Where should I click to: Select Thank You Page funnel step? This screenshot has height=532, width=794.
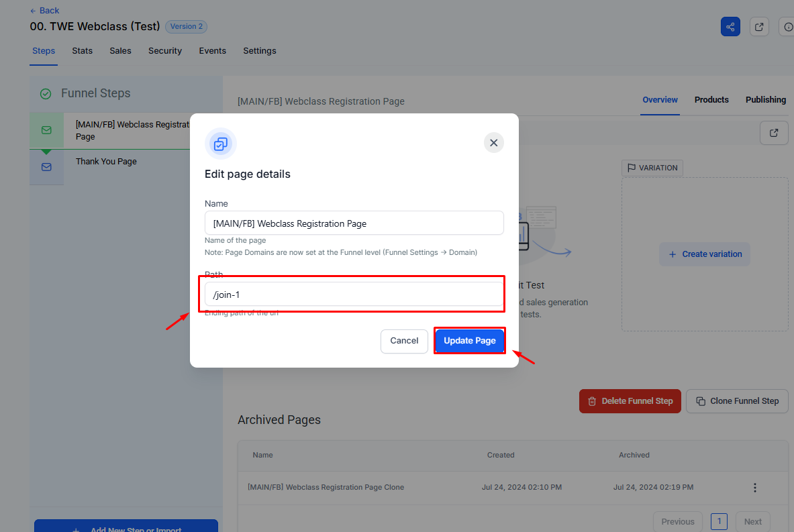106,162
